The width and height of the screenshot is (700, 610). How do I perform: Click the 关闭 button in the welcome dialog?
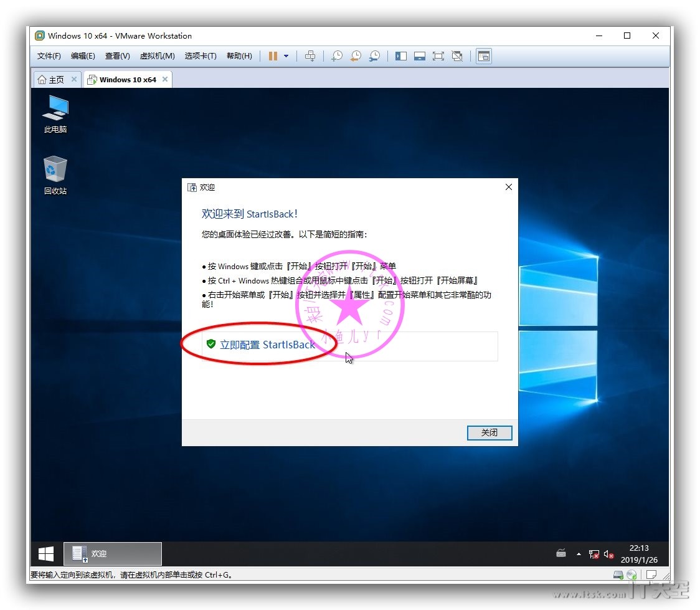coord(490,432)
